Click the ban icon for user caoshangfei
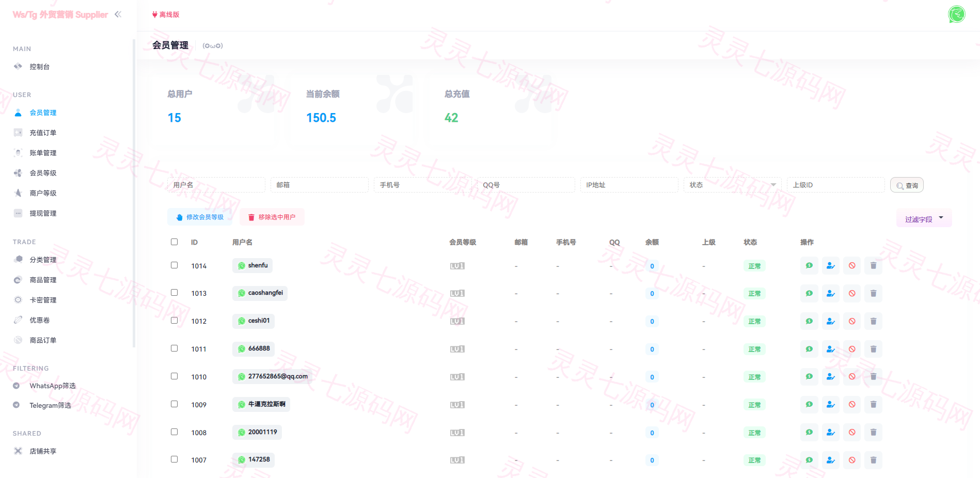The image size is (980, 478). click(852, 294)
